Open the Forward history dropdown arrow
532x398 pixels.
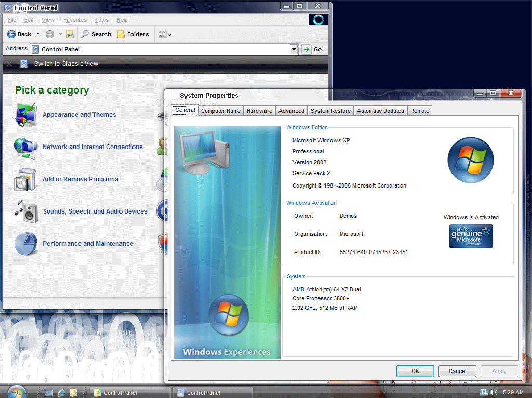point(60,34)
